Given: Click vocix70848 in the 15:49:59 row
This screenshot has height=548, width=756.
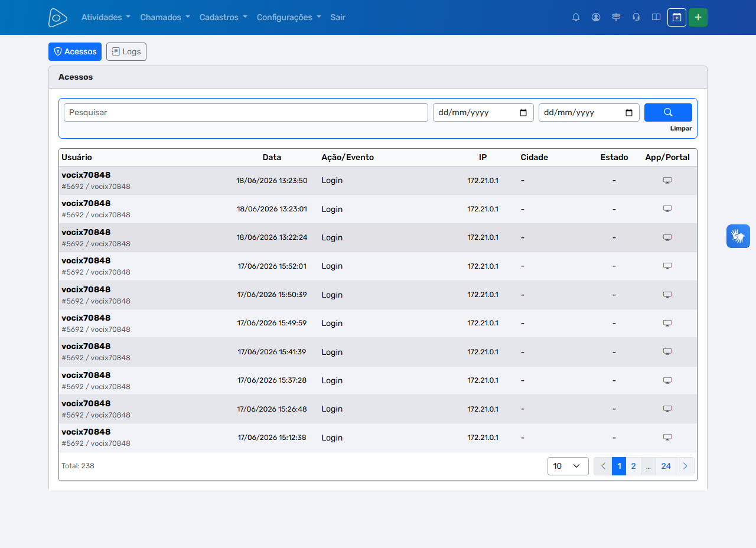Looking at the screenshot, I should click(x=86, y=318).
